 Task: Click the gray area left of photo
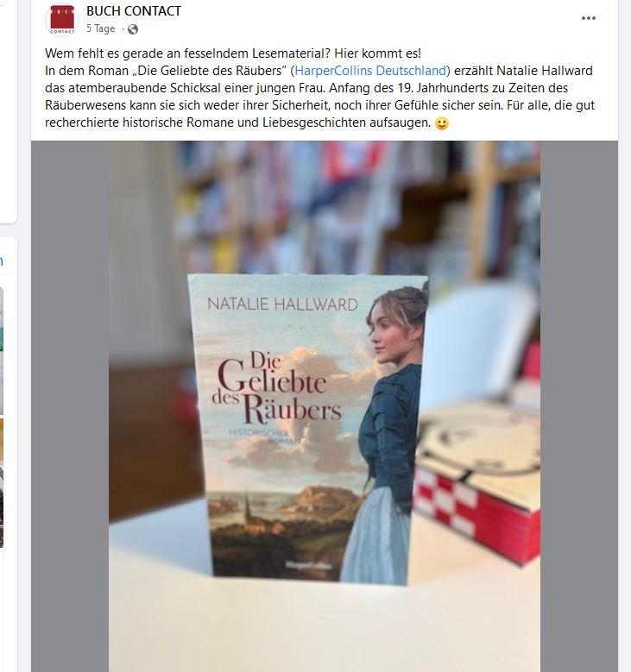(x=70, y=406)
